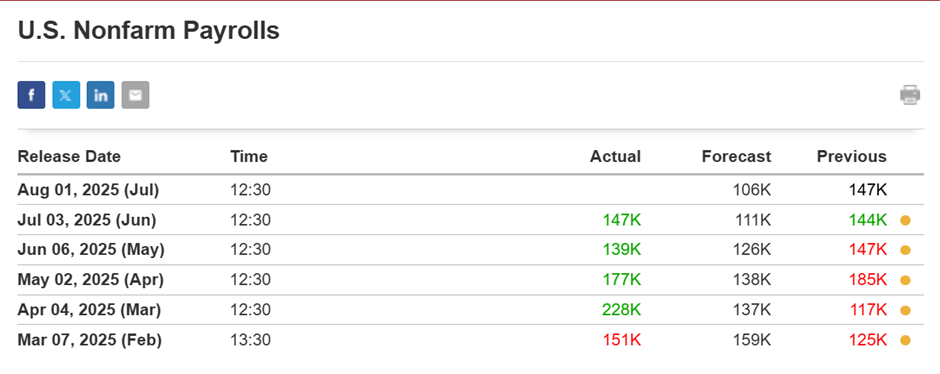
Task: Select the Aug 01, 2025 (Jul) row
Action: (470, 190)
